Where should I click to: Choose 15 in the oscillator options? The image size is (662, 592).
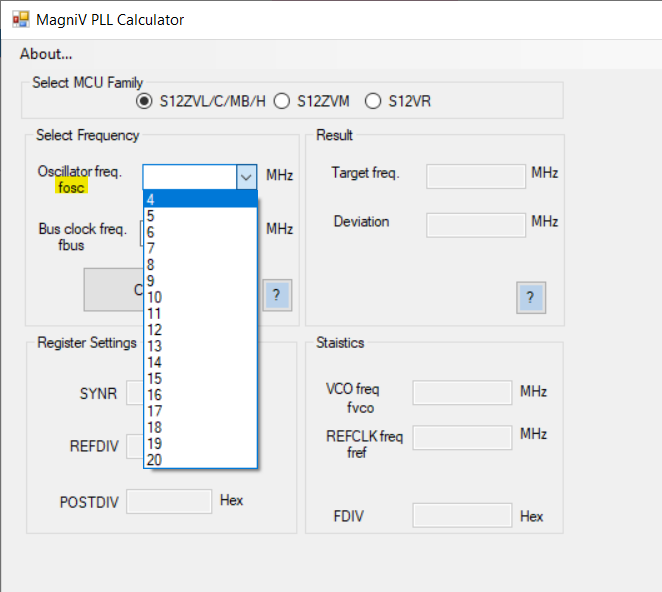pyautogui.click(x=201, y=378)
